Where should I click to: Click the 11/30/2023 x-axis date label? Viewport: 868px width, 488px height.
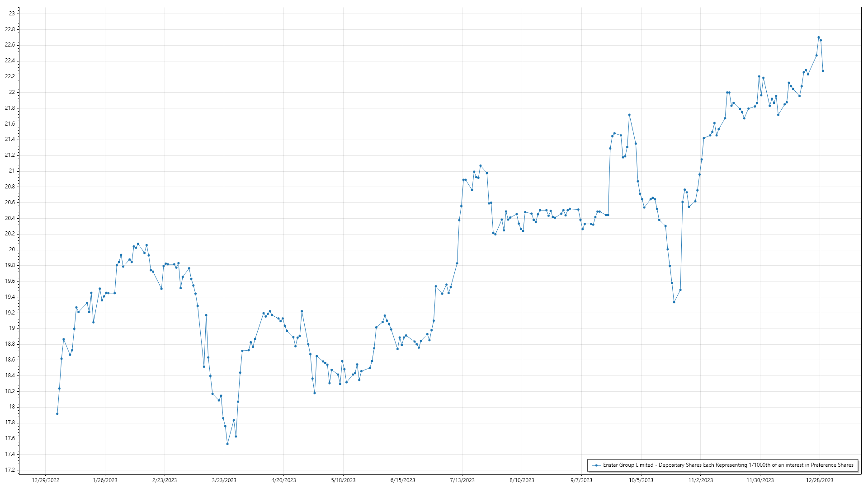(x=760, y=480)
